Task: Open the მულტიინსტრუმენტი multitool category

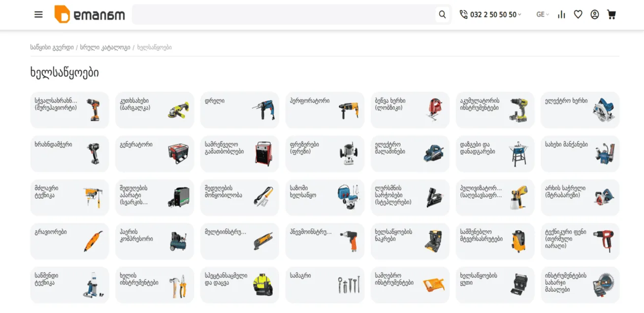Action: click(240, 242)
